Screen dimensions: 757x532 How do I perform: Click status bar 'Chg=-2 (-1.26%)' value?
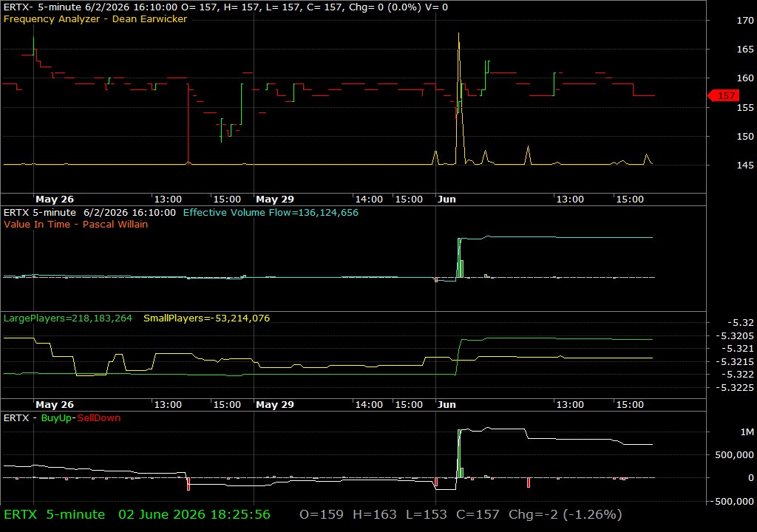566,514
